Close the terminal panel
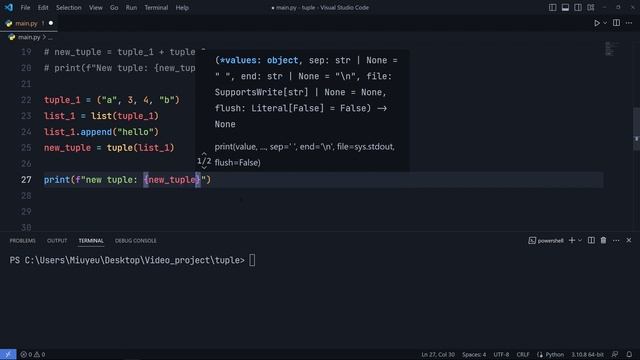 (x=629, y=240)
